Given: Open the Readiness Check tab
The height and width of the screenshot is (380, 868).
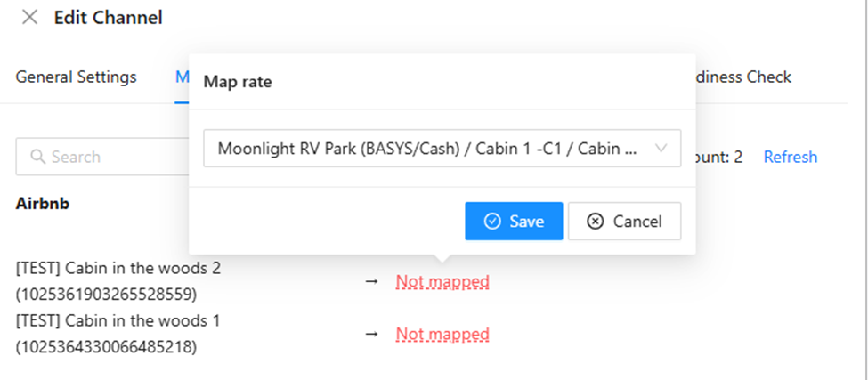Looking at the screenshot, I should point(743,77).
